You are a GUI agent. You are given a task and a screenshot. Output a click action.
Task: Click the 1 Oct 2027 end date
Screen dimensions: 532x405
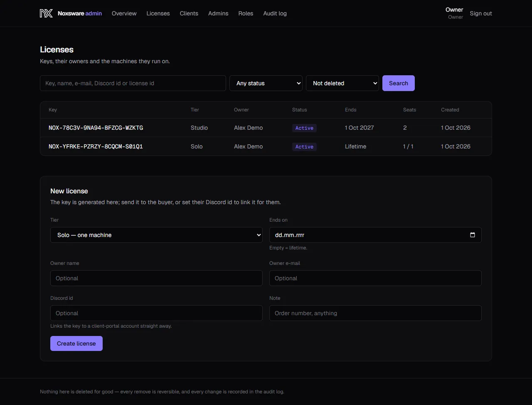pyautogui.click(x=359, y=128)
